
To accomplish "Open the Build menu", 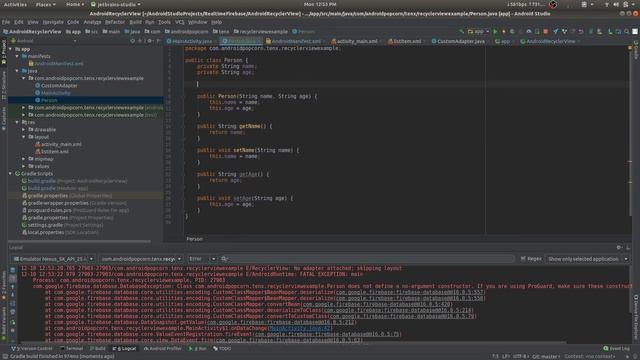I will (x=135, y=22).
